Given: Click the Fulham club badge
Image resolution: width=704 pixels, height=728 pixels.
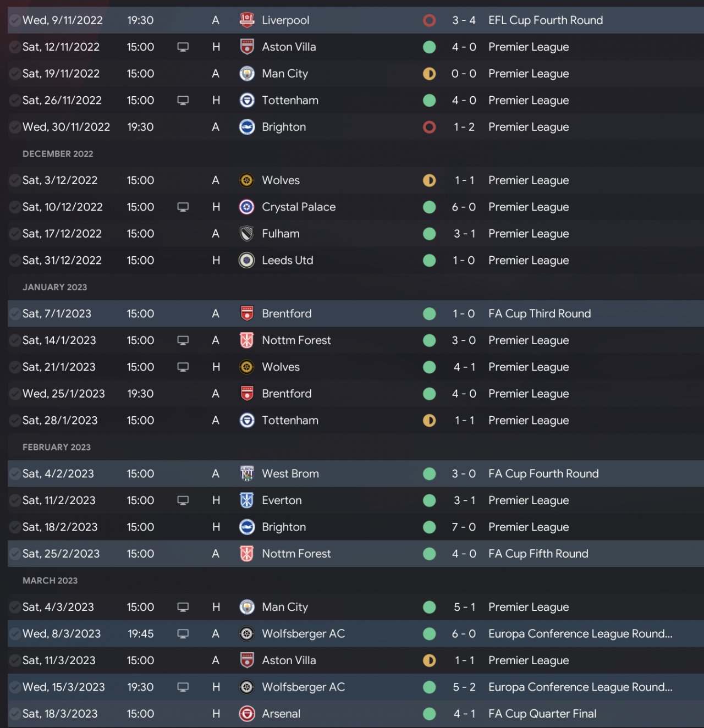Looking at the screenshot, I should tap(247, 234).
